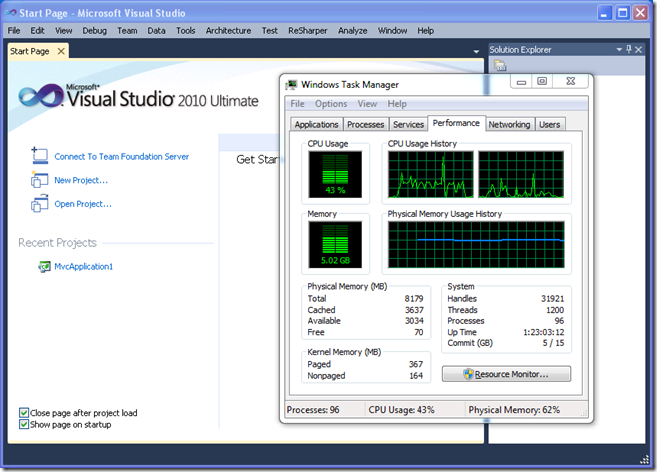Open the Team menu
This screenshot has width=657, height=472.
(x=127, y=31)
